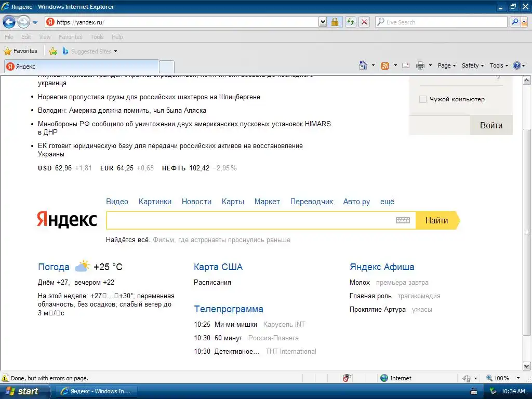
Task: Click the yellow Найти search button
Action: point(437,220)
